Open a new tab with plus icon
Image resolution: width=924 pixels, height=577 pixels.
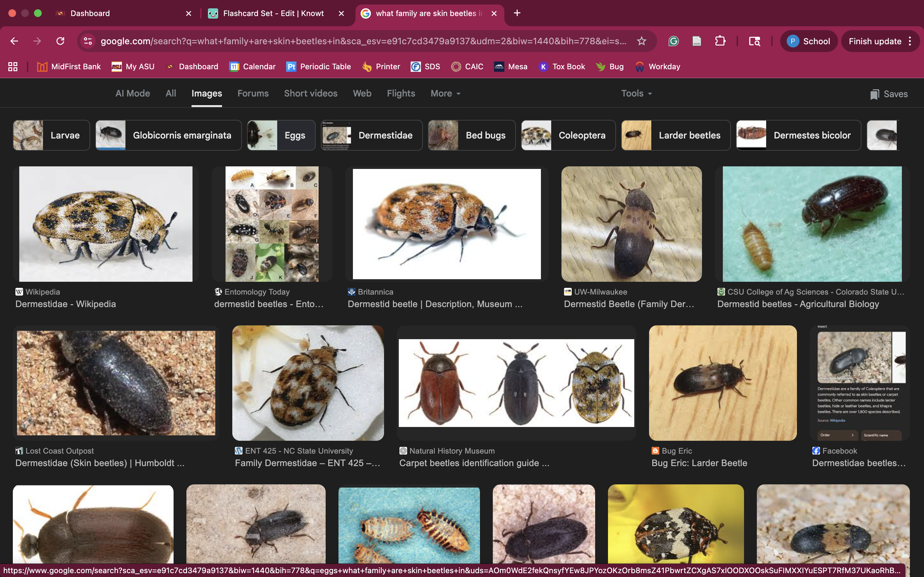[517, 13]
